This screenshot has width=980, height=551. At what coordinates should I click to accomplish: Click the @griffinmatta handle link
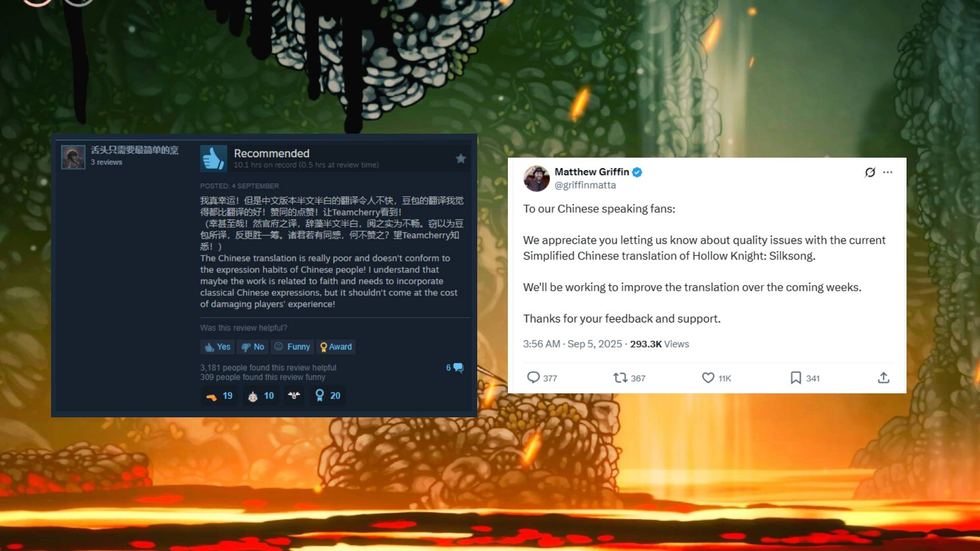pos(585,185)
